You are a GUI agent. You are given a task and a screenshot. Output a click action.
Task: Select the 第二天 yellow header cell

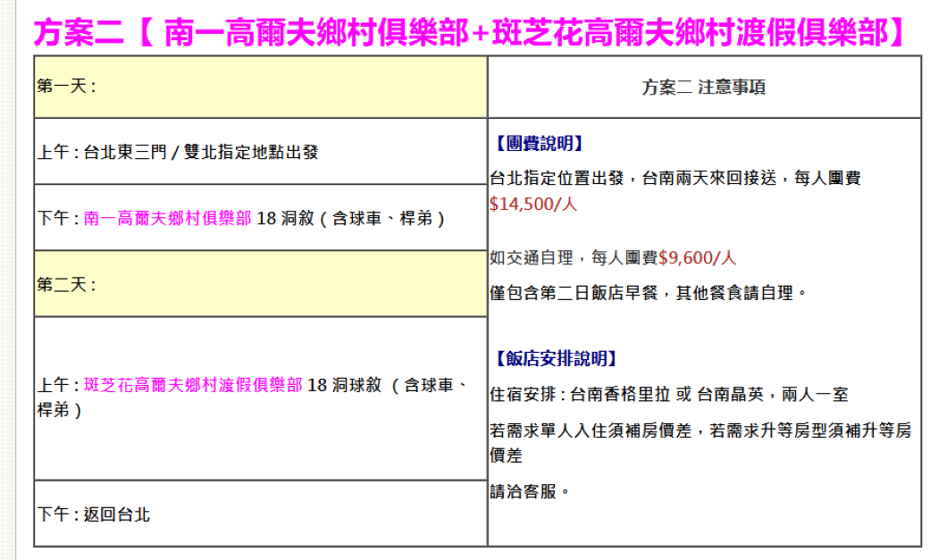click(x=260, y=284)
